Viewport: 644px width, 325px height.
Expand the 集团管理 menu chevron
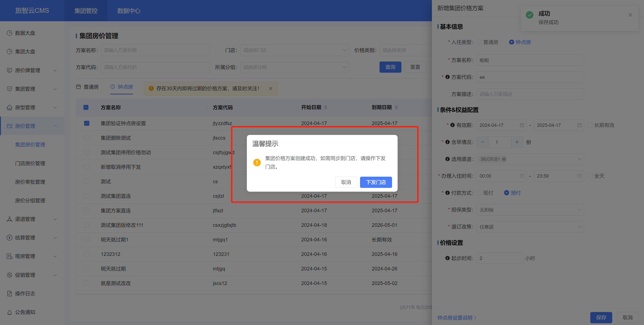[55, 89]
